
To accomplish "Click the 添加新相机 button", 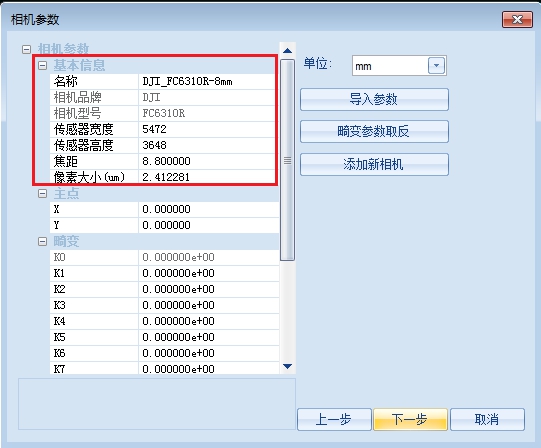I will click(x=374, y=165).
